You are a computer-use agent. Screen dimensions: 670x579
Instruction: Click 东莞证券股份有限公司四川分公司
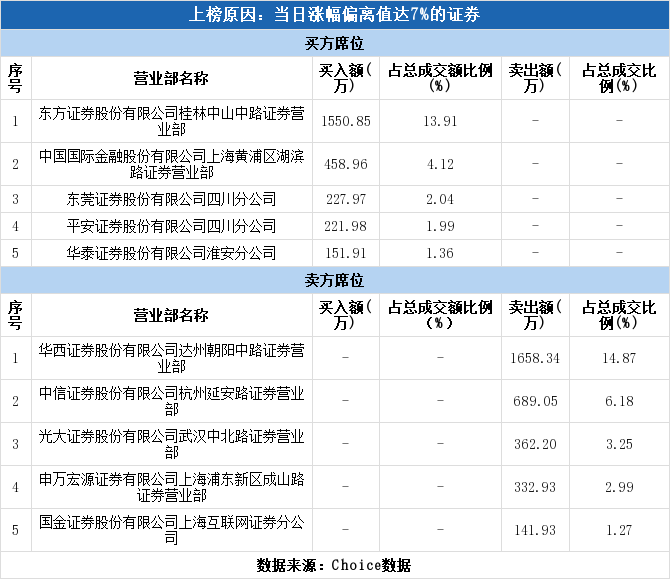(x=171, y=199)
